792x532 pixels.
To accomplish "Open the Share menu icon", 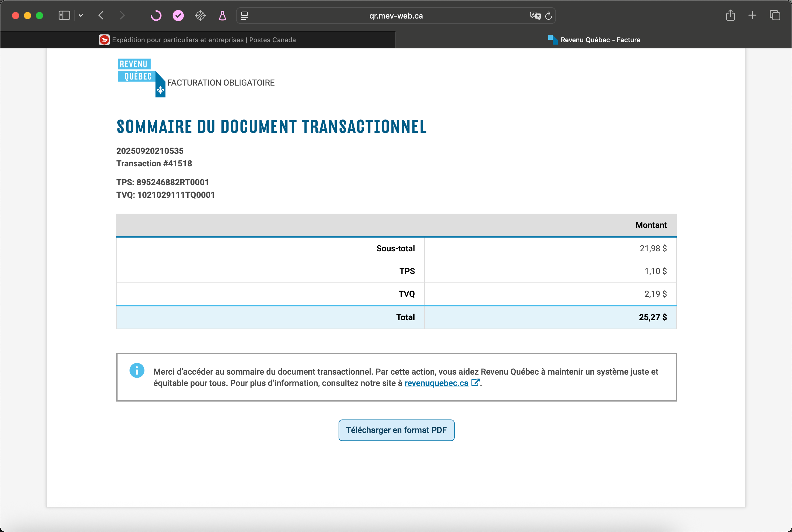I will tap(730, 16).
